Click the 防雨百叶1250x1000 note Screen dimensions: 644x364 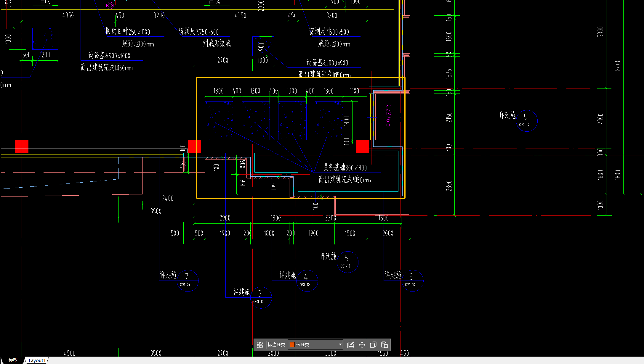pyautogui.click(x=128, y=31)
